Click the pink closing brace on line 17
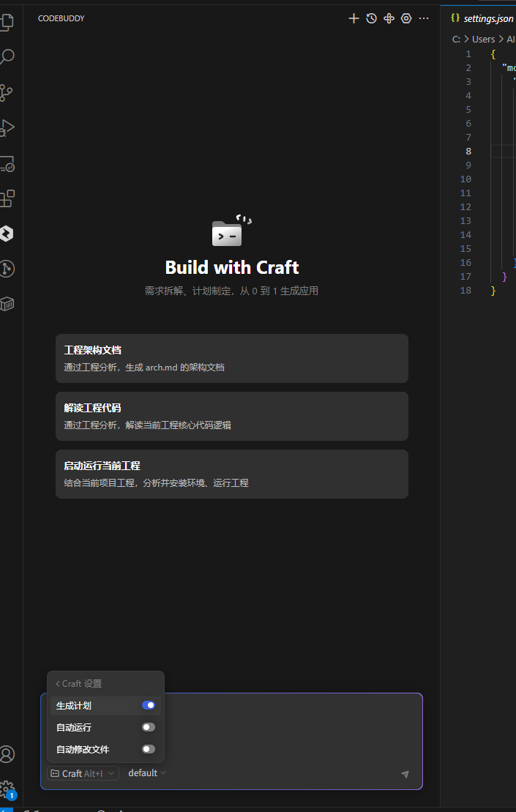This screenshot has height=812, width=516. 504,277
